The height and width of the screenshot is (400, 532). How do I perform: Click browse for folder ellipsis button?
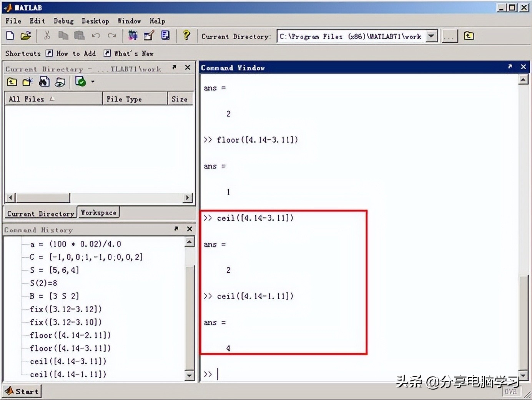tap(449, 37)
